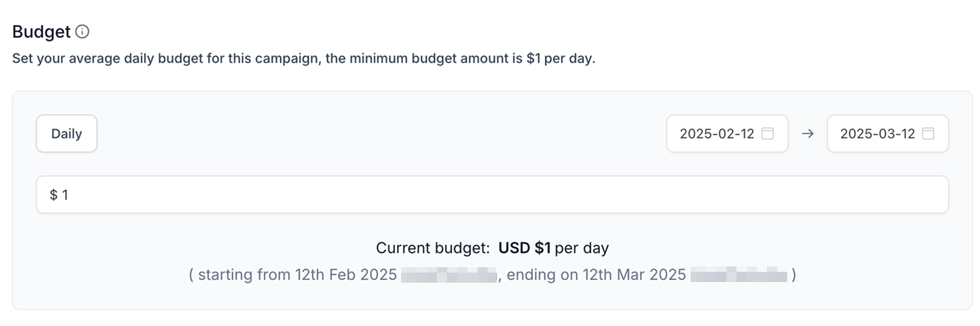Click the blurred time after 12th Mar 2025
The height and width of the screenshot is (326, 980).
(739, 275)
